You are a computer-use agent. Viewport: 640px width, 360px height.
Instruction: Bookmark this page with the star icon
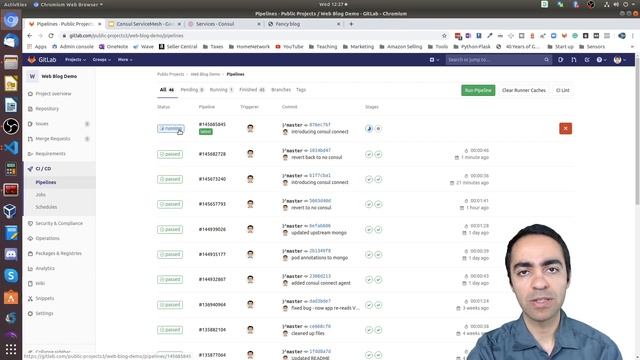pos(444,36)
